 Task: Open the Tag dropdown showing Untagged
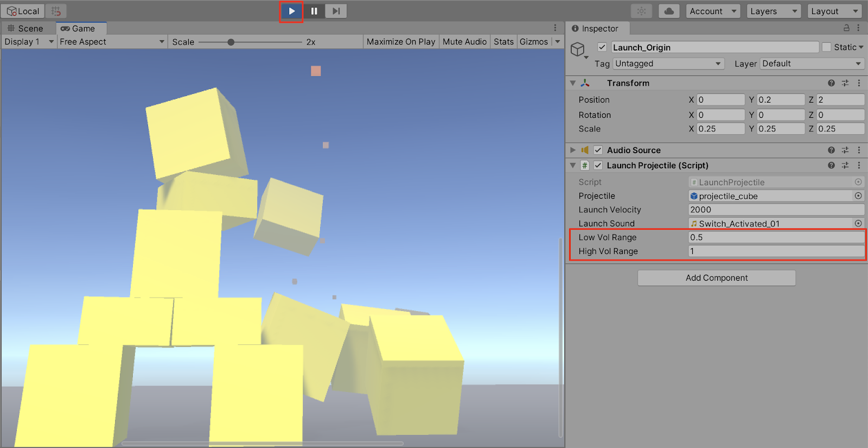point(668,64)
